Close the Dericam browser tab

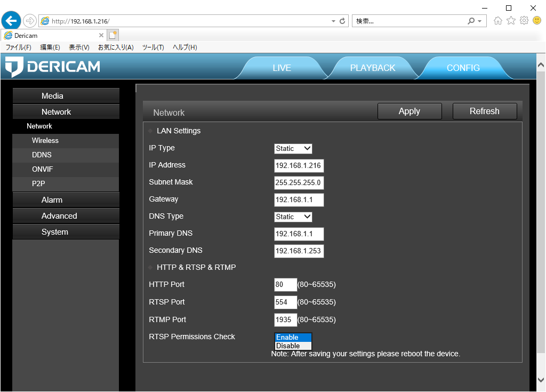tap(101, 35)
